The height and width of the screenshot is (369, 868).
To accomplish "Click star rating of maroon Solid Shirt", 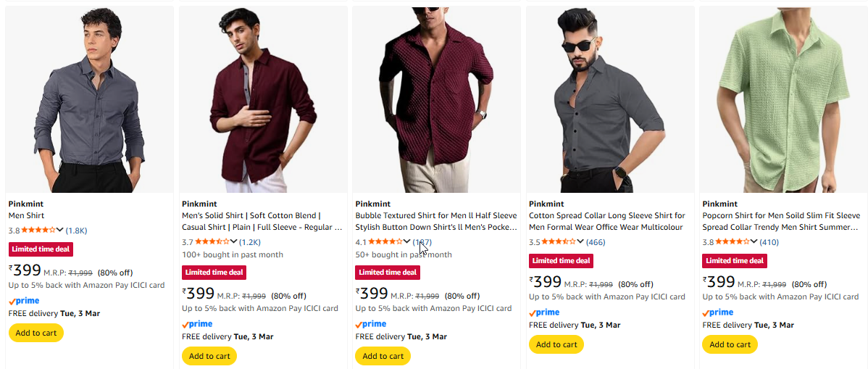I will click(x=212, y=242).
